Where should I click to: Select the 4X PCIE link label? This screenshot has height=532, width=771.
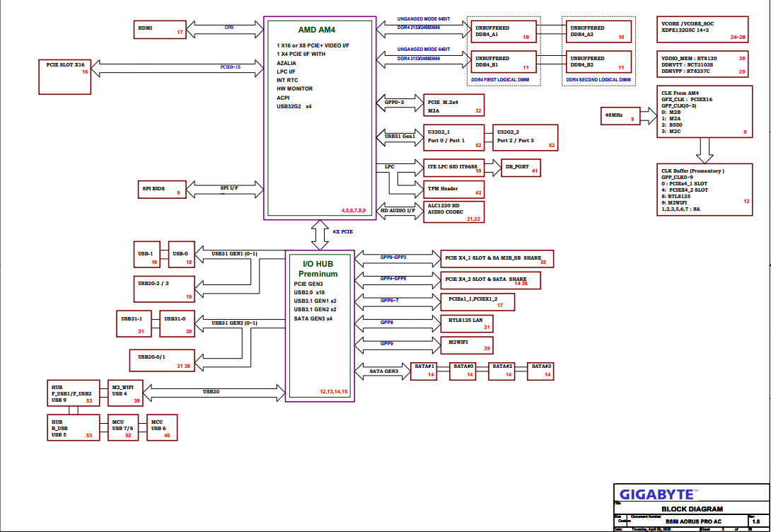(343, 231)
